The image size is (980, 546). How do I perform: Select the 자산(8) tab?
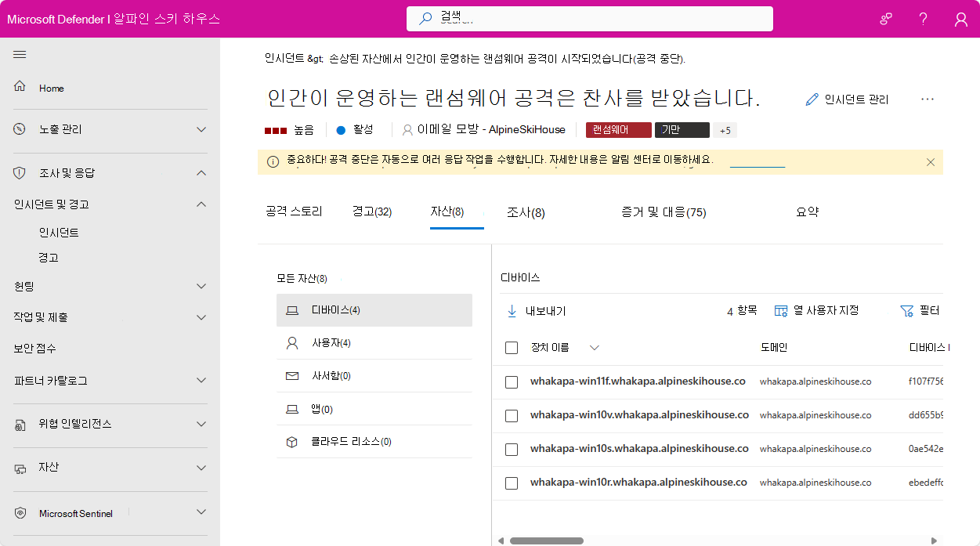447,212
